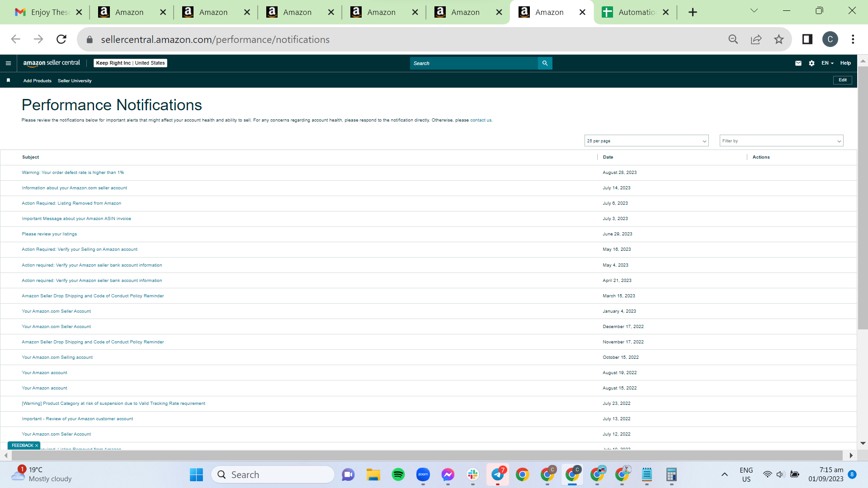The height and width of the screenshot is (488, 868).
Task: Close the Gmail tab
Action: point(79,12)
